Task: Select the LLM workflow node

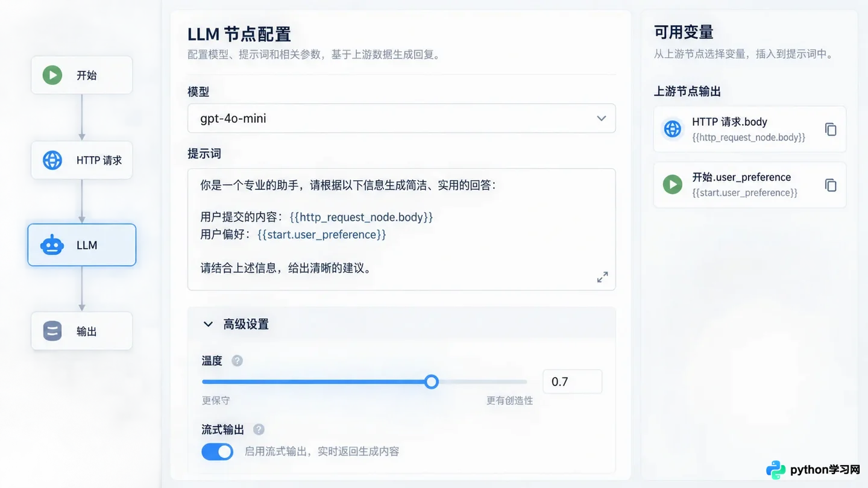Action: [82, 245]
